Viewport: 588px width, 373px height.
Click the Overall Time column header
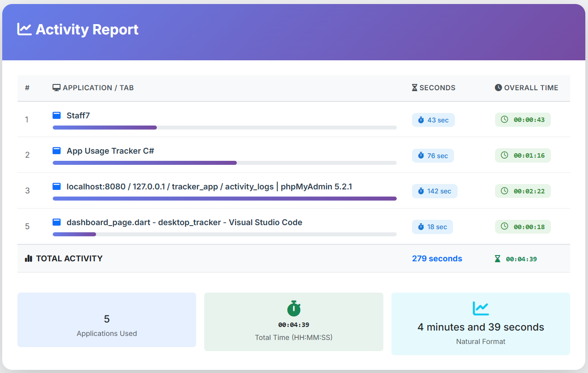pos(526,88)
